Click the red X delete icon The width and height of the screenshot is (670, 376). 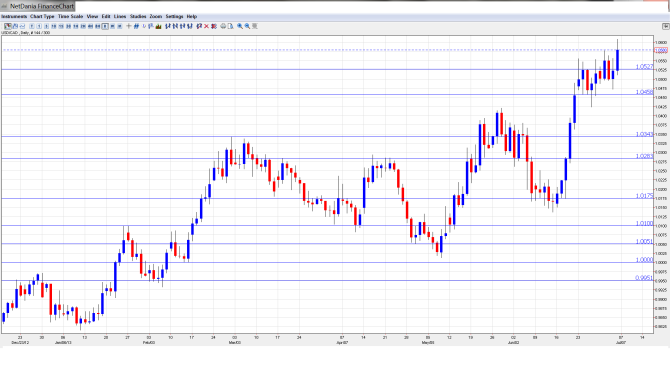click(x=206, y=26)
